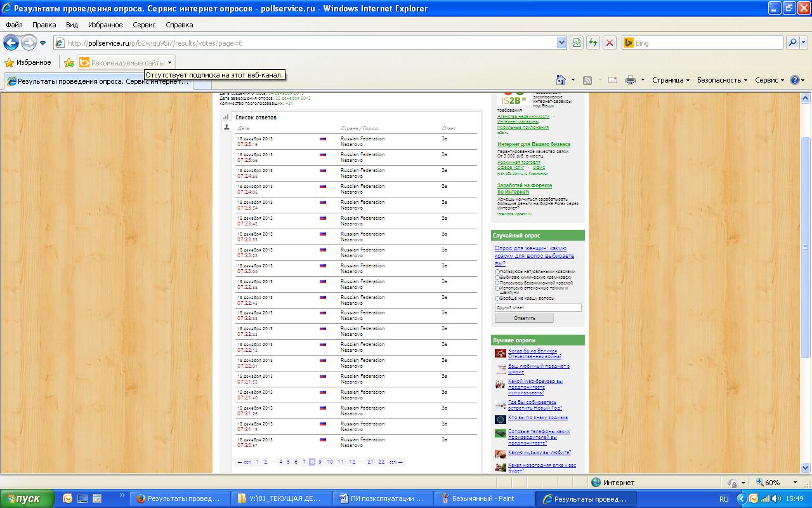Open the Избранное menu in the menu bar
Image resolution: width=812 pixels, height=508 pixels.
click(105, 25)
